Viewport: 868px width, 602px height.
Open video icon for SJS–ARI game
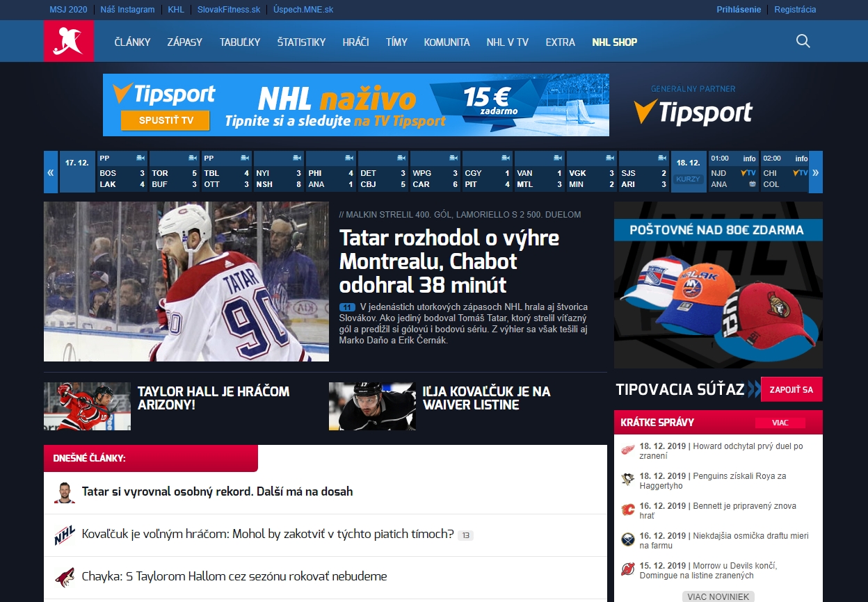click(662, 158)
